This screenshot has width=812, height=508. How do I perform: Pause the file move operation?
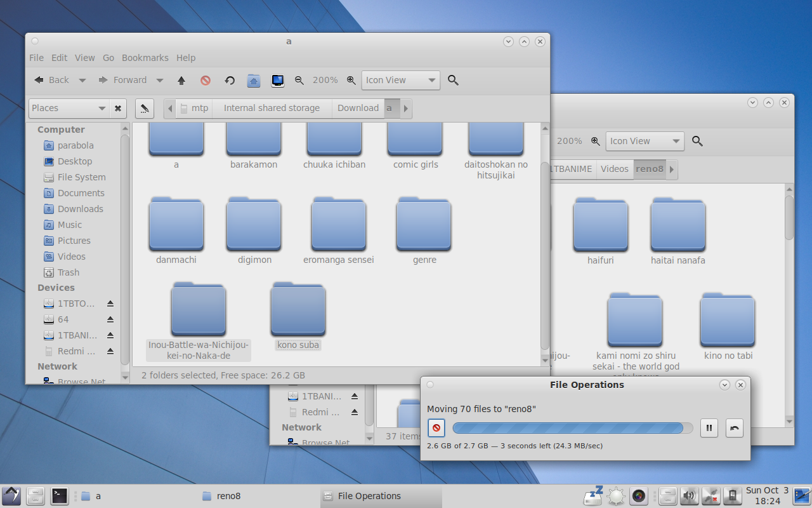(709, 428)
